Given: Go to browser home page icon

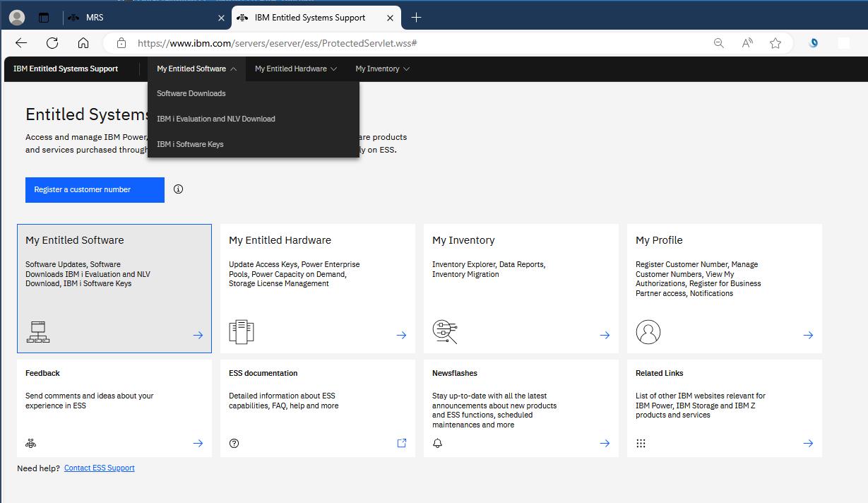Looking at the screenshot, I should 83,43.
